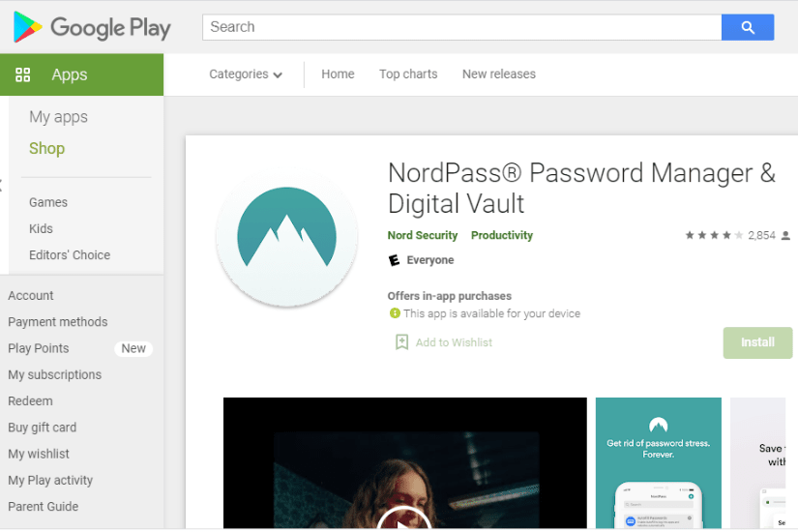Image resolution: width=798 pixels, height=532 pixels.
Task: Click Add to Wishlist
Action: [454, 342]
